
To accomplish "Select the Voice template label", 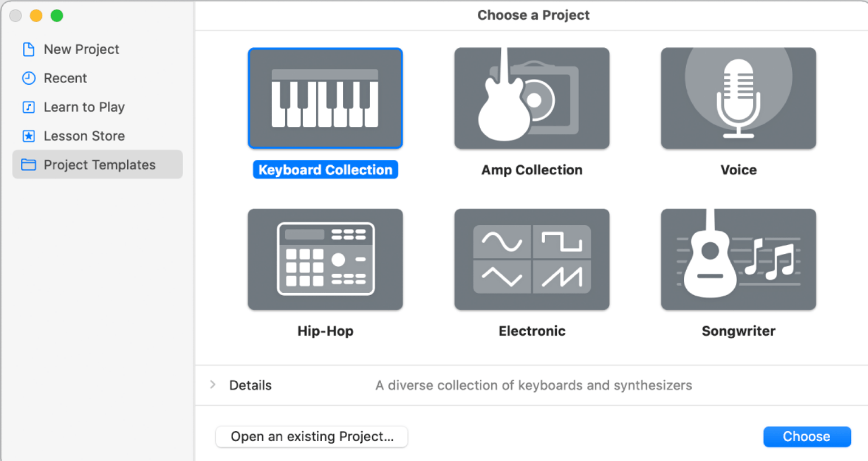I will 738,170.
